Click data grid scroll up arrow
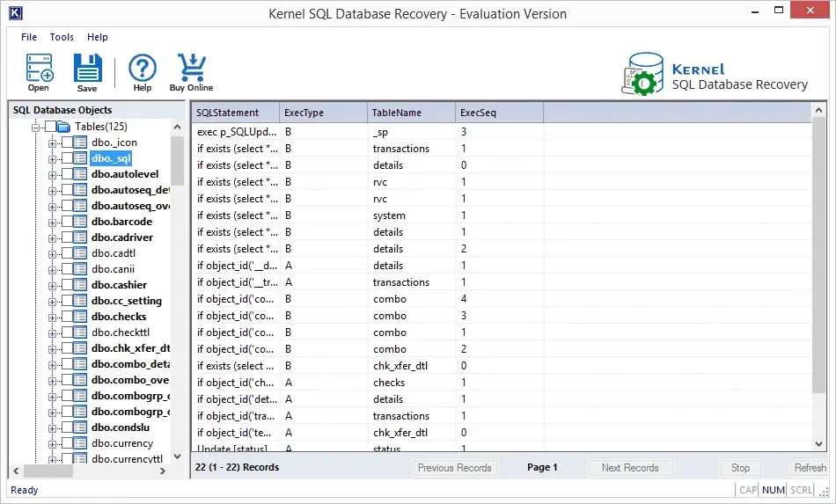This screenshot has height=504, width=836. click(x=819, y=110)
